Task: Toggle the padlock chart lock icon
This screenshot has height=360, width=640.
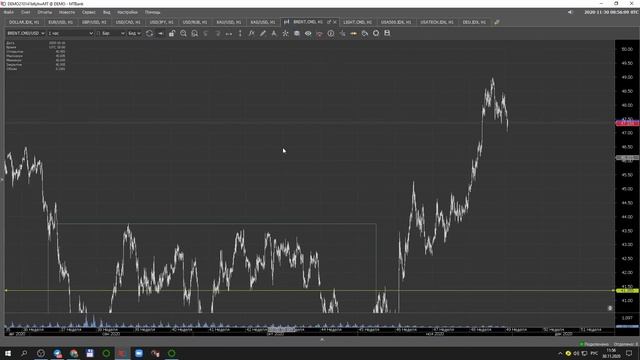Action: 172,33
